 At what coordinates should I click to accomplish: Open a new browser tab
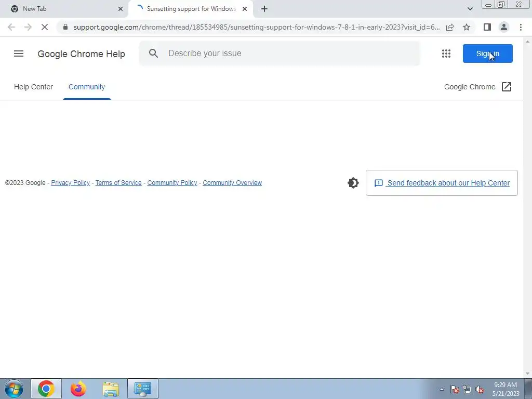click(x=264, y=9)
